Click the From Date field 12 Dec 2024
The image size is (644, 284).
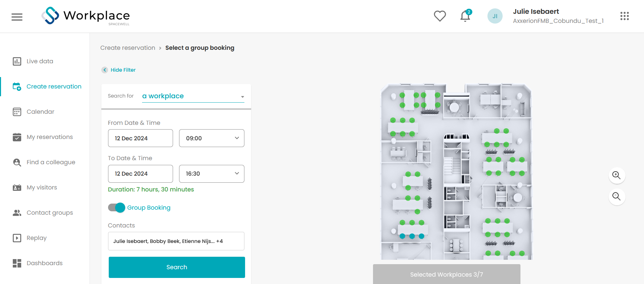coord(140,138)
